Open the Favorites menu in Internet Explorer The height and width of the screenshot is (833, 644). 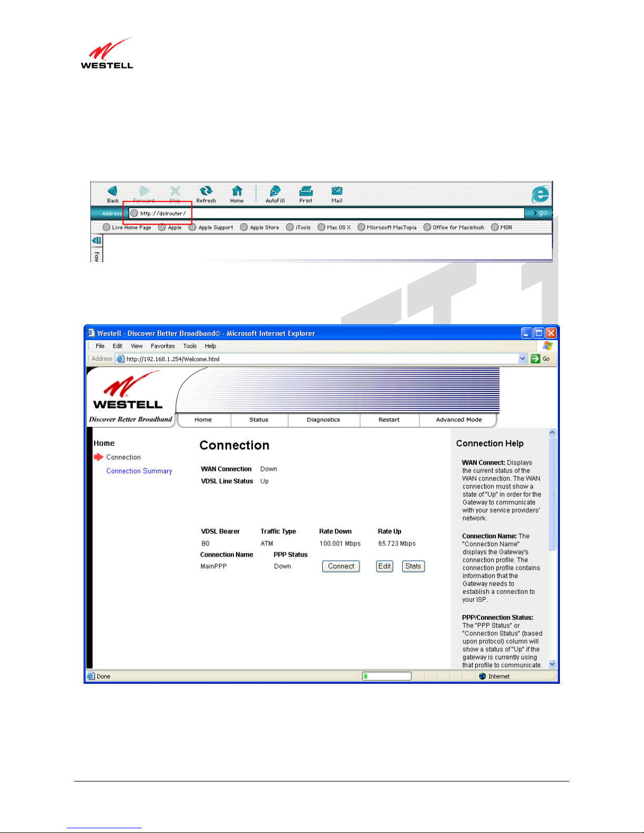point(163,346)
